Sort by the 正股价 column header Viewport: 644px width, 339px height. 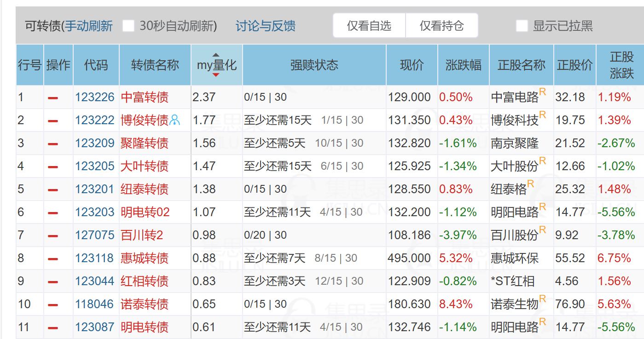[575, 65]
